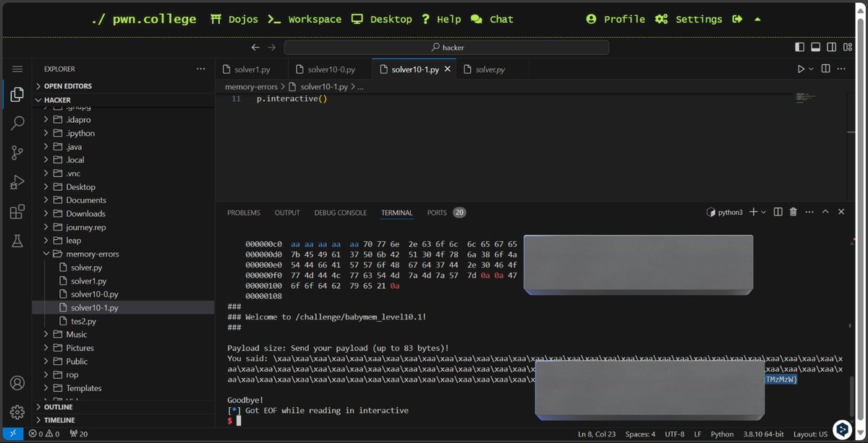The height and width of the screenshot is (443, 868).
Task: Open the Extensions view
Action: (17, 212)
